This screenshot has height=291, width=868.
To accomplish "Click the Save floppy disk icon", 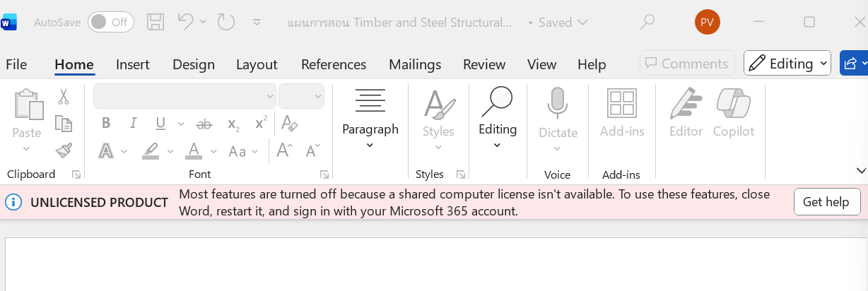I will click(156, 22).
